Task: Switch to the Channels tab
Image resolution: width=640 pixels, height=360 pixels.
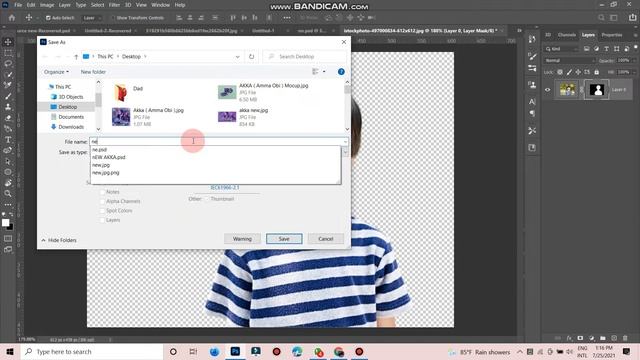Action: (x=567, y=35)
